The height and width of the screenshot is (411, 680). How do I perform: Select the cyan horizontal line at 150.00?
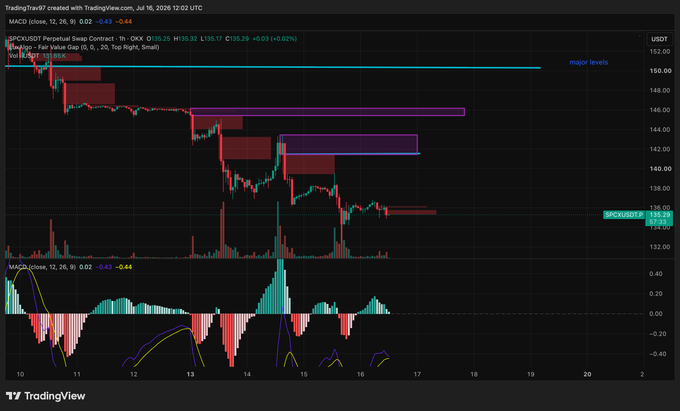click(x=273, y=67)
